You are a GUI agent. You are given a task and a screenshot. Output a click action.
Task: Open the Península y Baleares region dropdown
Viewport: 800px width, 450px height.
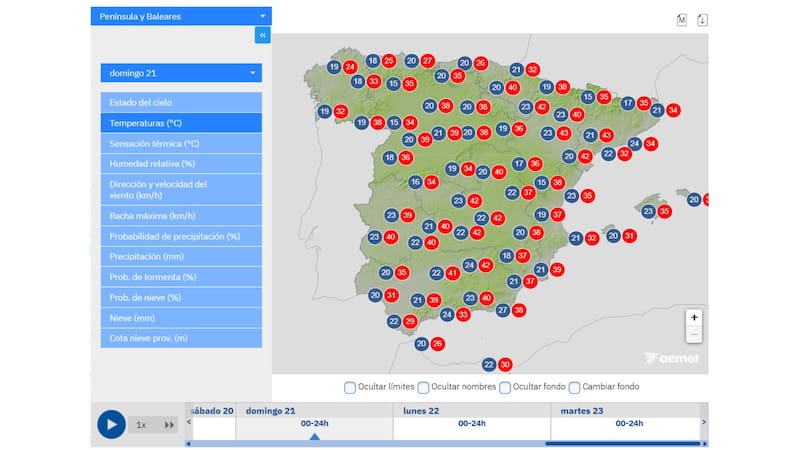click(x=181, y=16)
